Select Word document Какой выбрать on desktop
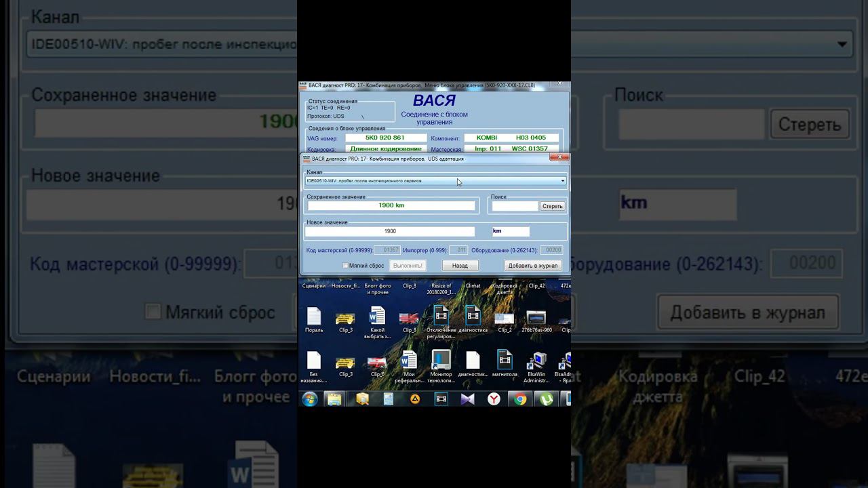The width and height of the screenshot is (868, 488). click(377, 321)
